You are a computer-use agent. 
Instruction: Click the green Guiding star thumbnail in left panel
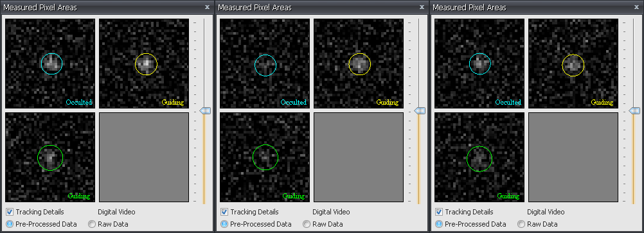click(x=50, y=157)
